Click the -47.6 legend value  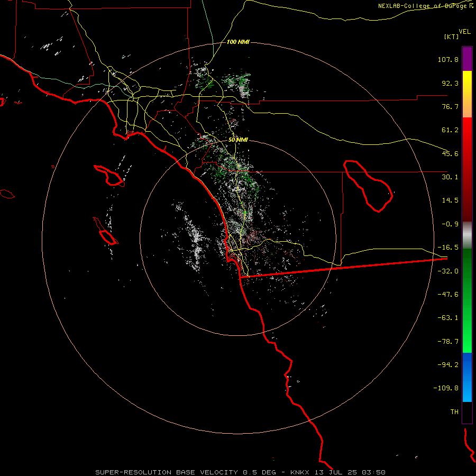click(448, 295)
